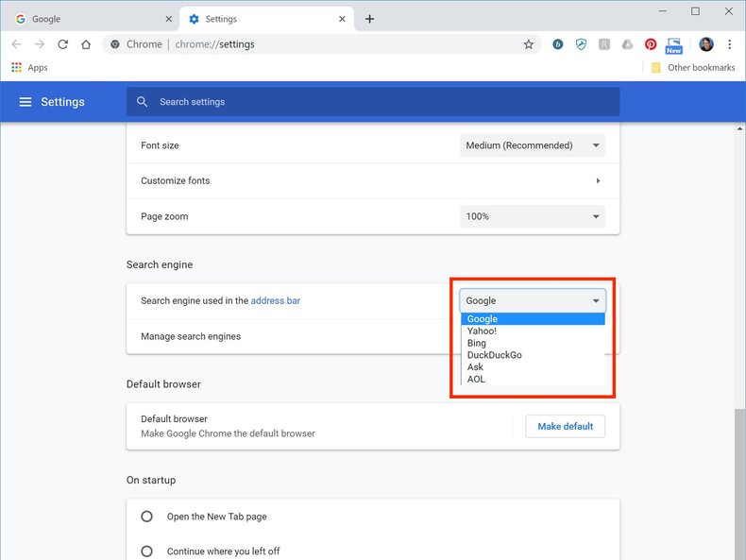Open a new tab with the plus button
The height and width of the screenshot is (560, 746).
tap(369, 19)
